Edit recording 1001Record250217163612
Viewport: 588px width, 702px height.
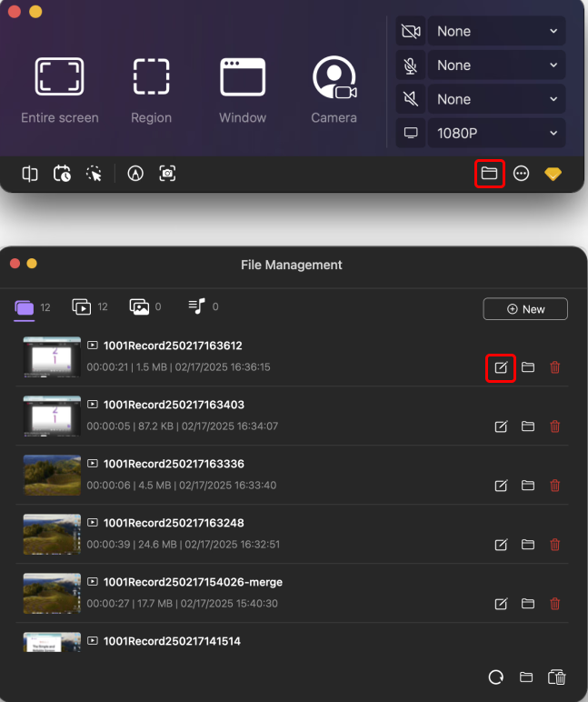pos(501,367)
